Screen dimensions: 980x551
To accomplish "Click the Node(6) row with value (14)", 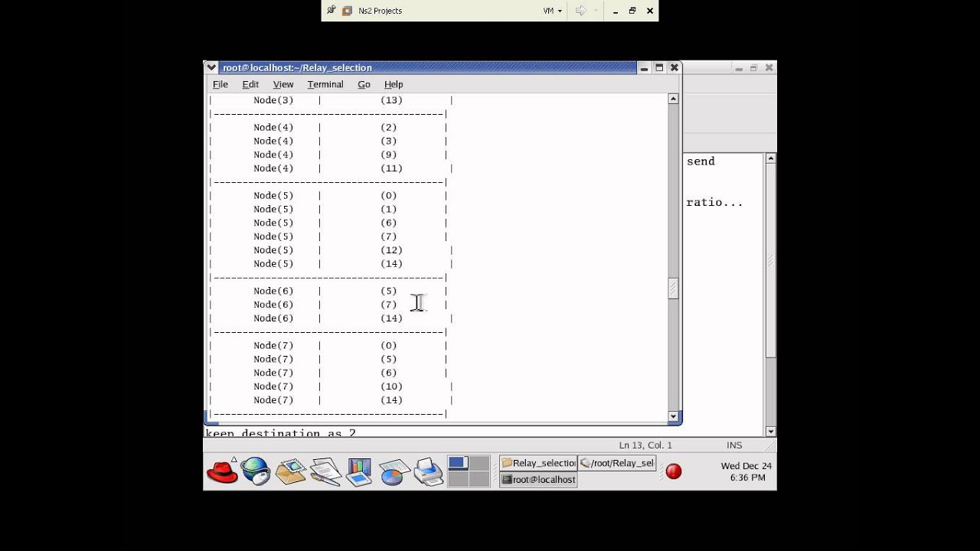I will 332,318.
